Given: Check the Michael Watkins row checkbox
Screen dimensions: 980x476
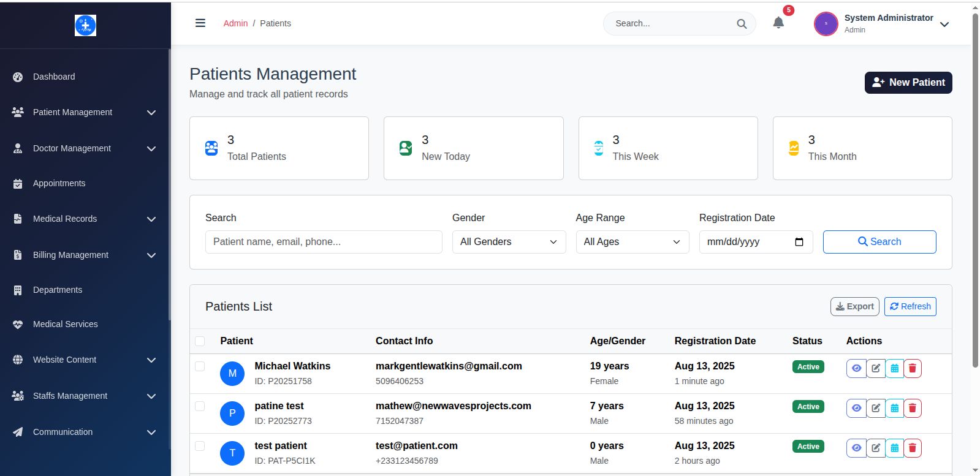Looking at the screenshot, I should [200, 366].
